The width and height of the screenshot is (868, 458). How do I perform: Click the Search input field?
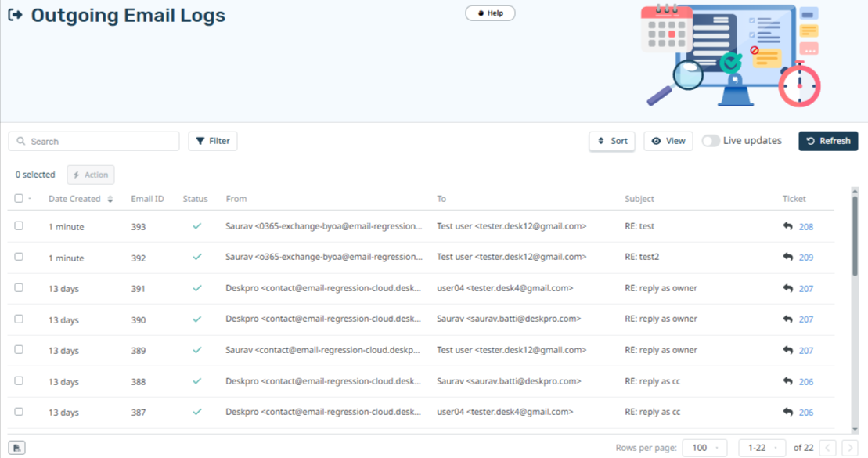[94, 141]
